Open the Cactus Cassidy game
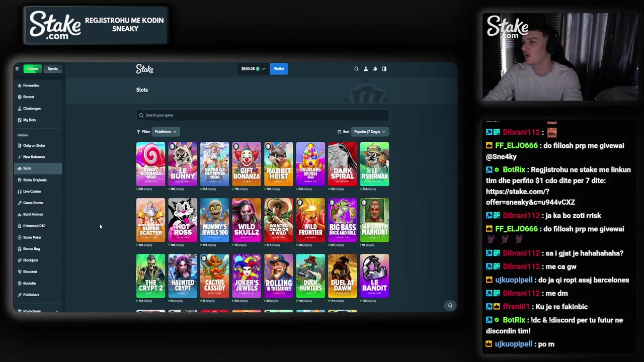The width and height of the screenshot is (644, 362). tap(214, 276)
